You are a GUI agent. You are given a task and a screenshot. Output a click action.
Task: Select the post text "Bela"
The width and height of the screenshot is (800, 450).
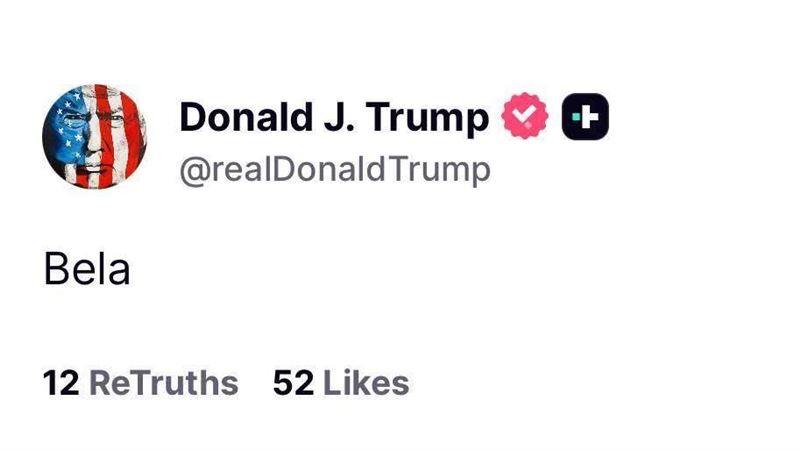tap(87, 269)
